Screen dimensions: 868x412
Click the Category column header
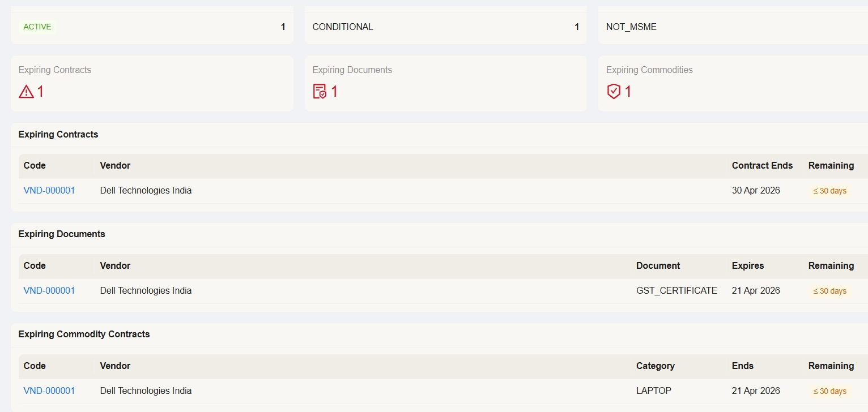[x=655, y=366]
